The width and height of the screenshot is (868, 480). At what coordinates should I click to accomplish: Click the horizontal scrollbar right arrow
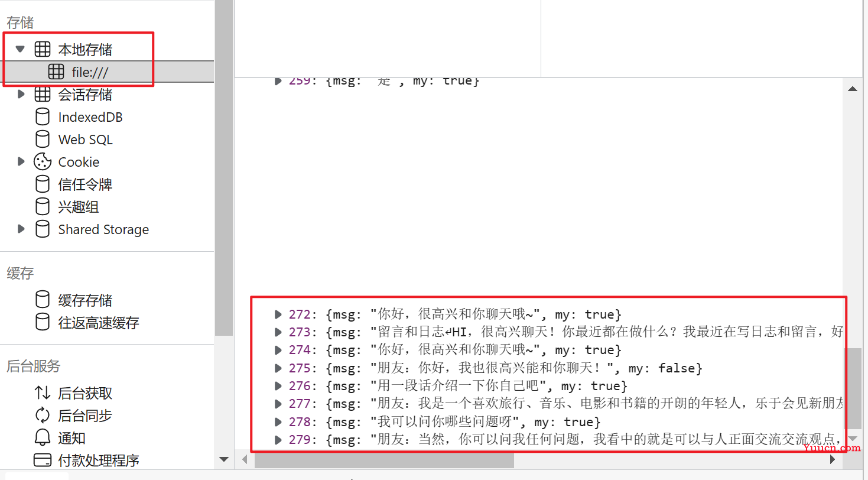833,459
